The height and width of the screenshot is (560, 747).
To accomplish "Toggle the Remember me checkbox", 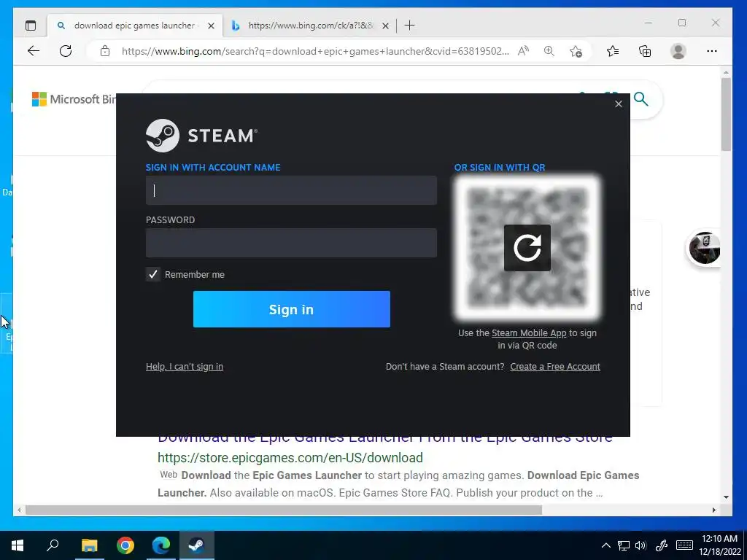I will [x=153, y=274].
